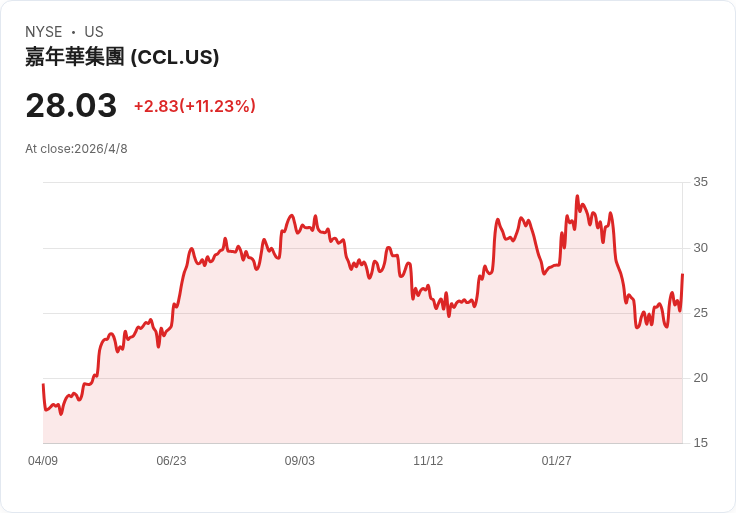Click the 30 price axis label
Viewport: 736px width, 513px height.
pos(700,248)
